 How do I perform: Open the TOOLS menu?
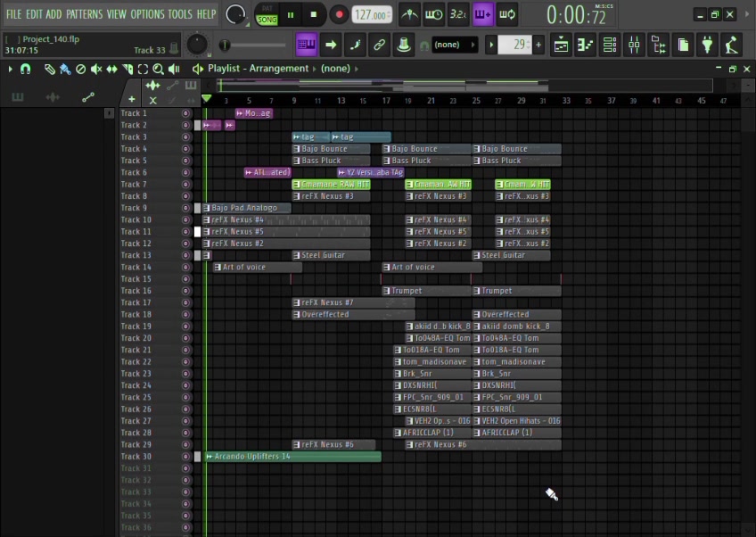(x=180, y=14)
